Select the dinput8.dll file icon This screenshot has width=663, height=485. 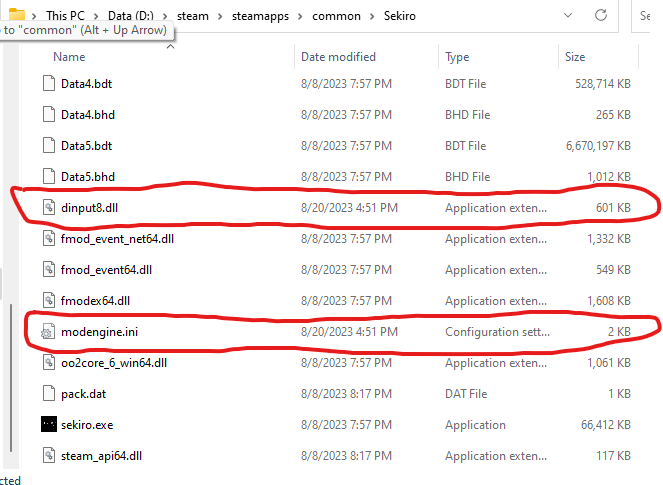49,208
